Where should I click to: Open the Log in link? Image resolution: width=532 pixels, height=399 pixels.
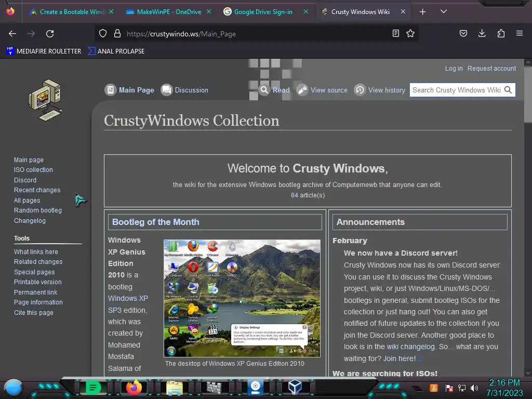point(454,69)
